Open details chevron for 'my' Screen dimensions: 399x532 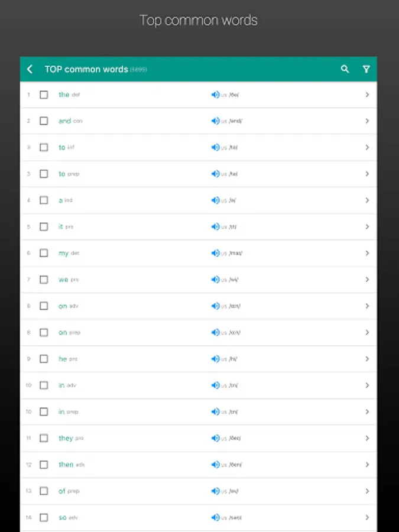tap(367, 253)
